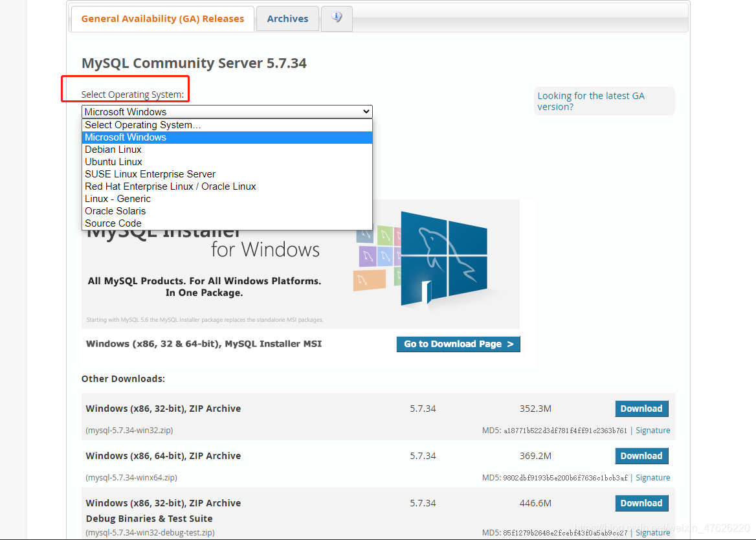Select Microsoft Windows in the list
Screen dimensions: 756x540
pos(227,137)
